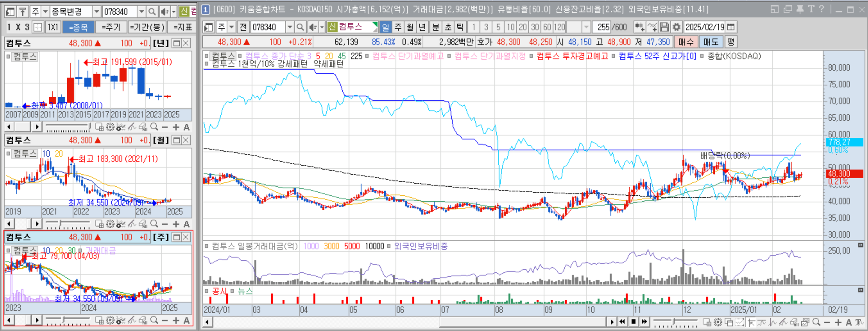868x331 pixels.
Task: Click the =지표 button in left panel
Action: (x=182, y=27)
